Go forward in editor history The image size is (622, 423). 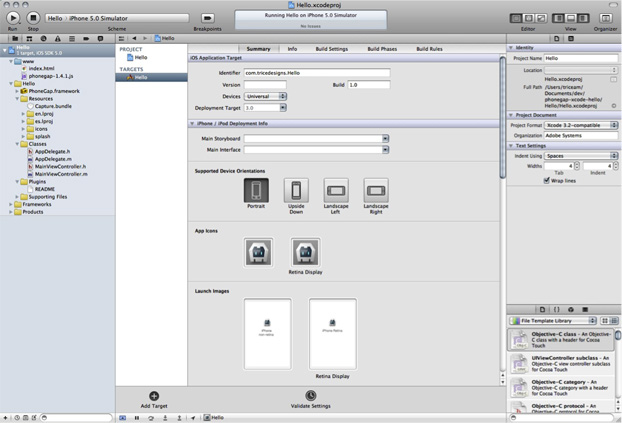coord(145,38)
